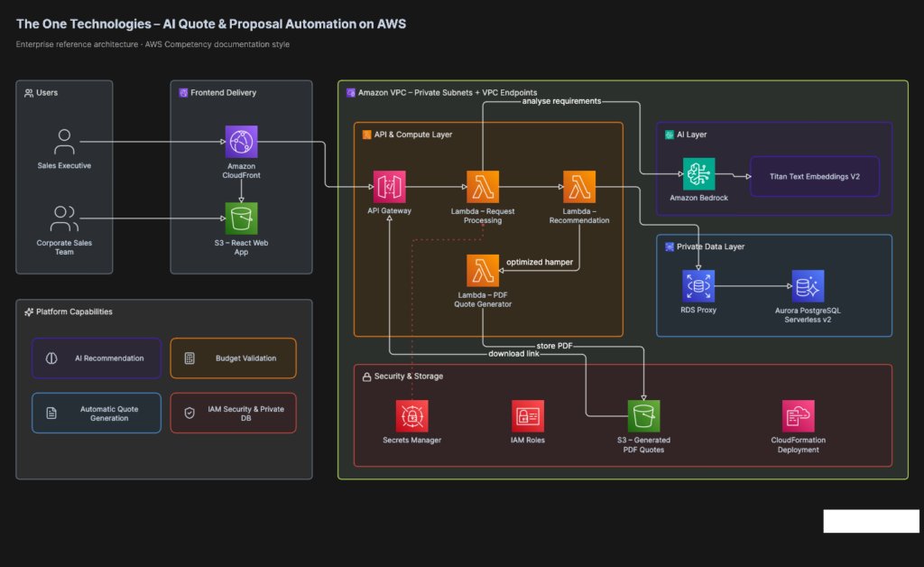
Task: Click the 'analyse requirements' connector label
Action: (561, 101)
